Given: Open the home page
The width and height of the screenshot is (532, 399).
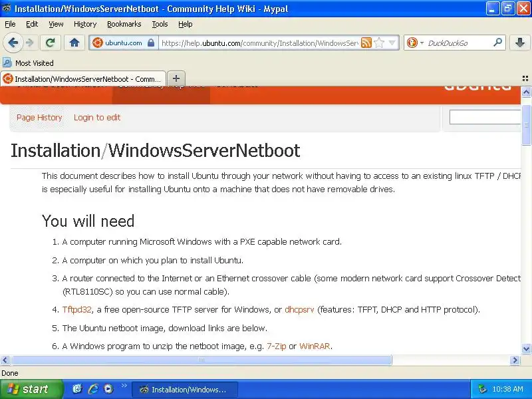Looking at the screenshot, I should click(74, 43).
